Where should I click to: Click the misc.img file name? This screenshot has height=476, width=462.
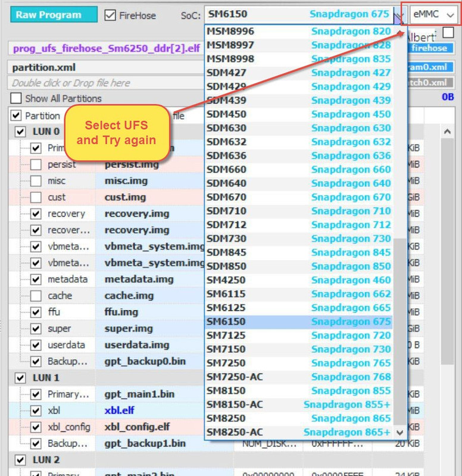(x=126, y=181)
